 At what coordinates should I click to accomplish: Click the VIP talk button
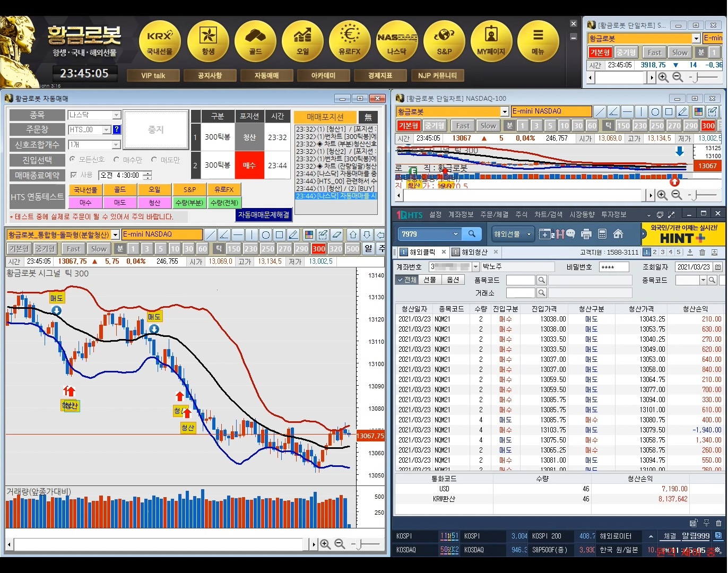coord(153,75)
